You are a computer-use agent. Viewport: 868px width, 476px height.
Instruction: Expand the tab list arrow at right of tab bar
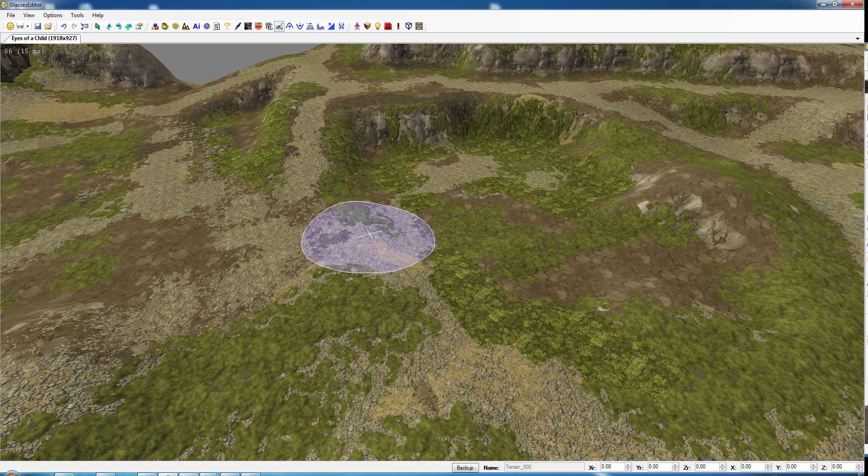pos(857,39)
